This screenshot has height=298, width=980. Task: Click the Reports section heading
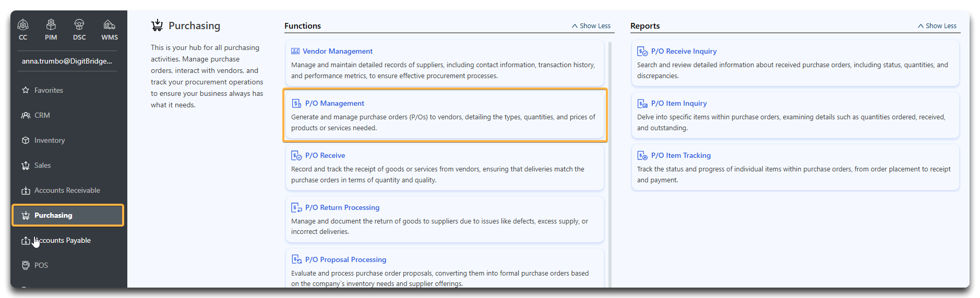(645, 26)
